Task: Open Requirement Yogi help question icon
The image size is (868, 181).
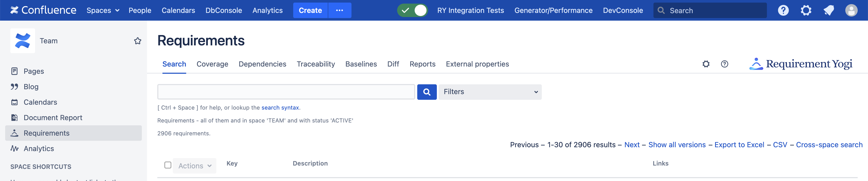Action: 724,64
